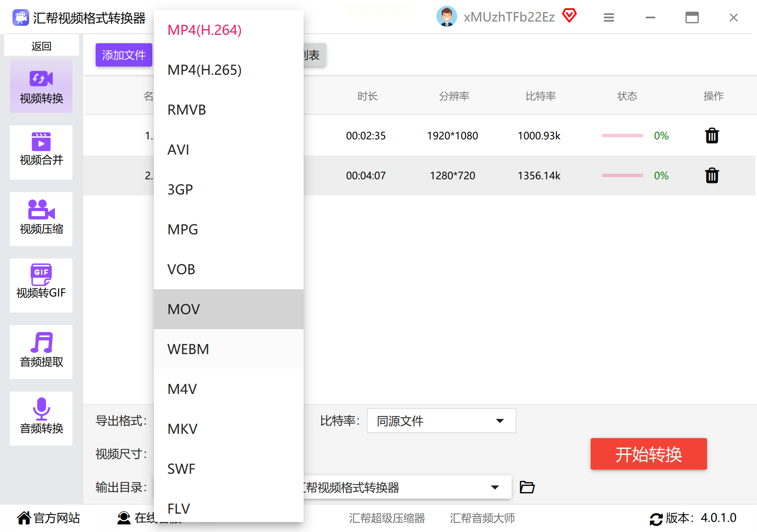Click the 分辨率 resolution column header
The image size is (757, 532).
[454, 96]
